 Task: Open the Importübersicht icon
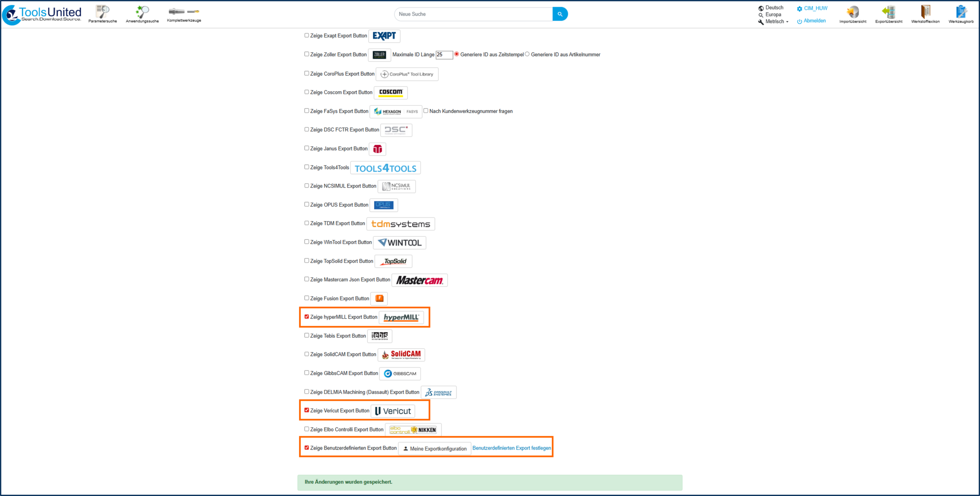(853, 14)
